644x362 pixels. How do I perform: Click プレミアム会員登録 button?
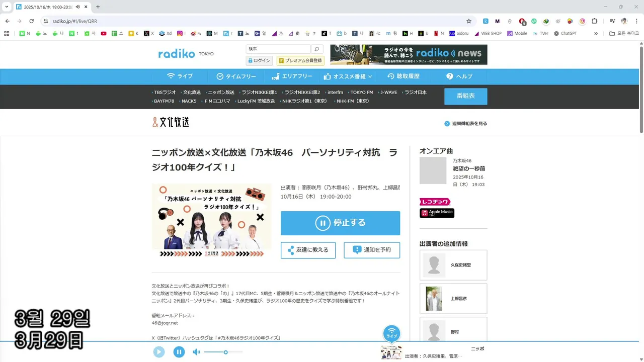click(300, 60)
